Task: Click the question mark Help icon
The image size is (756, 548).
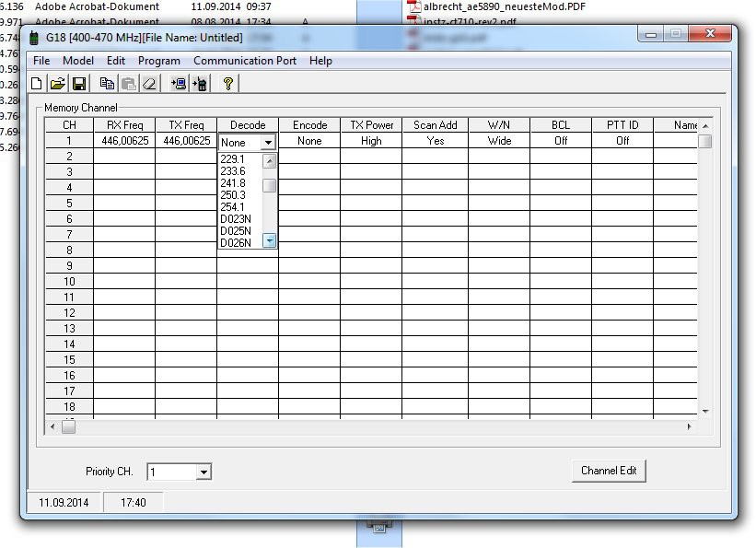Action: pos(227,84)
